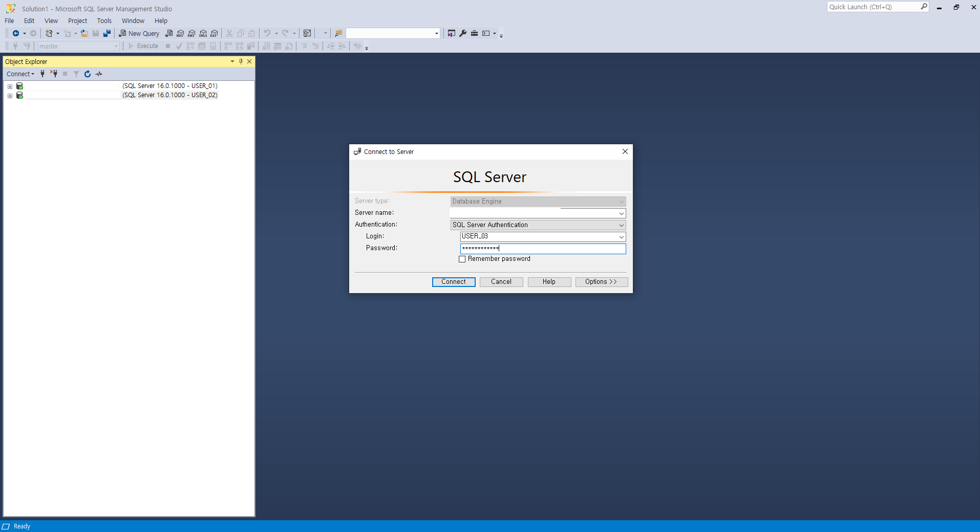Open the Help menu
980x532 pixels.
(161, 21)
